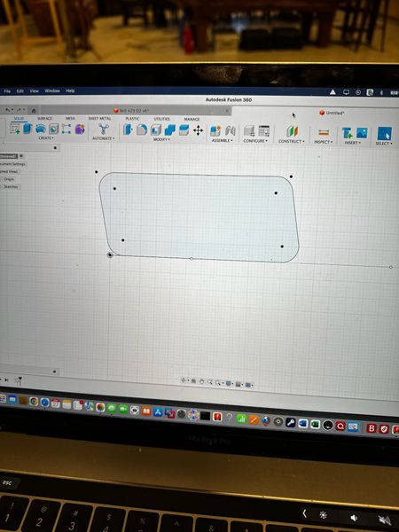Viewport: 399px width, 532px height.
Task: Select the Create Sketch tool
Action: (15, 129)
